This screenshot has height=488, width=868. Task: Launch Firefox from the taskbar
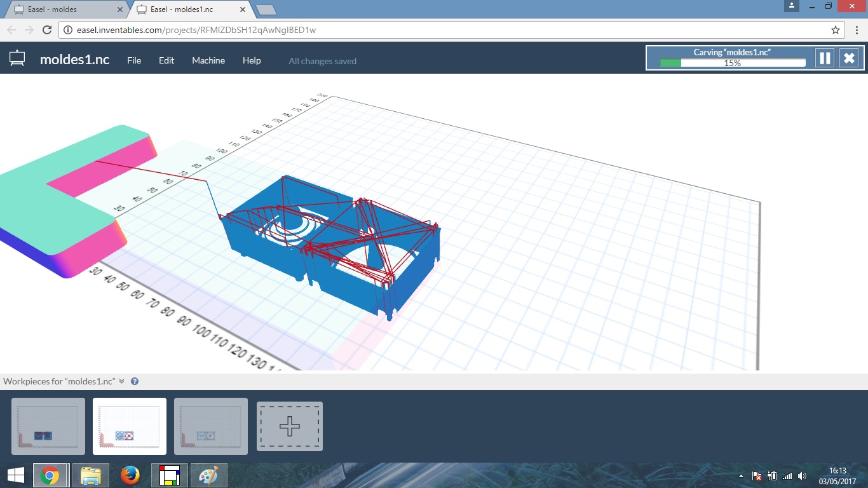point(130,475)
